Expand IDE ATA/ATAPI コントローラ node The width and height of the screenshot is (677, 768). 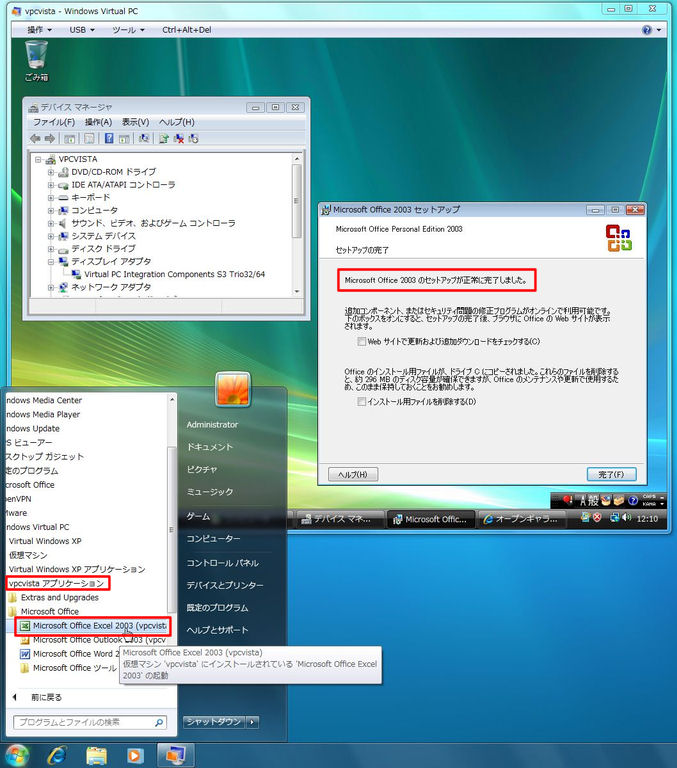tap(50, 185)
